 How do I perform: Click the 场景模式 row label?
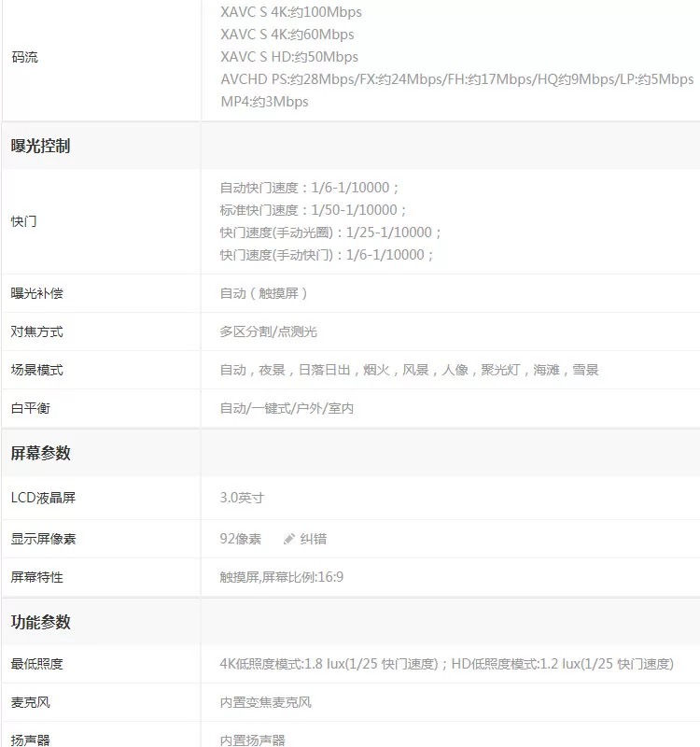(x=37, y=370)
